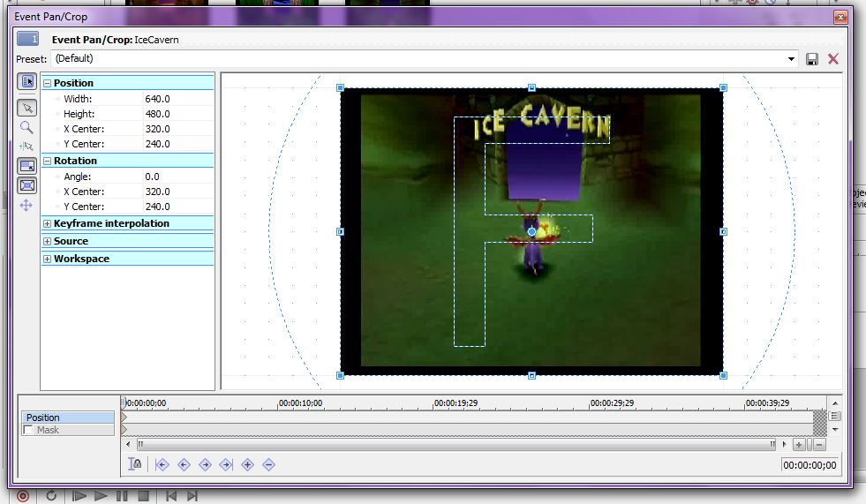Click the top-middle crop edge handle

coord(531,87)
